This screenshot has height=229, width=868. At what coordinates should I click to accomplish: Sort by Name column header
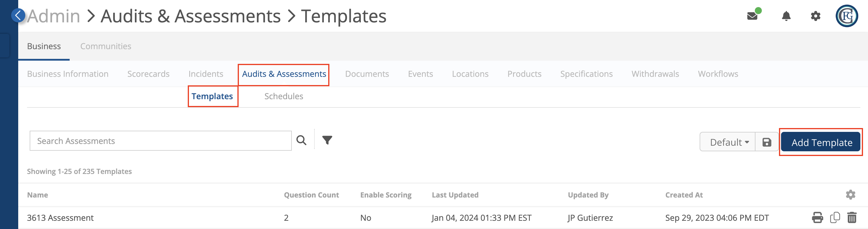[x=37, y=195]
